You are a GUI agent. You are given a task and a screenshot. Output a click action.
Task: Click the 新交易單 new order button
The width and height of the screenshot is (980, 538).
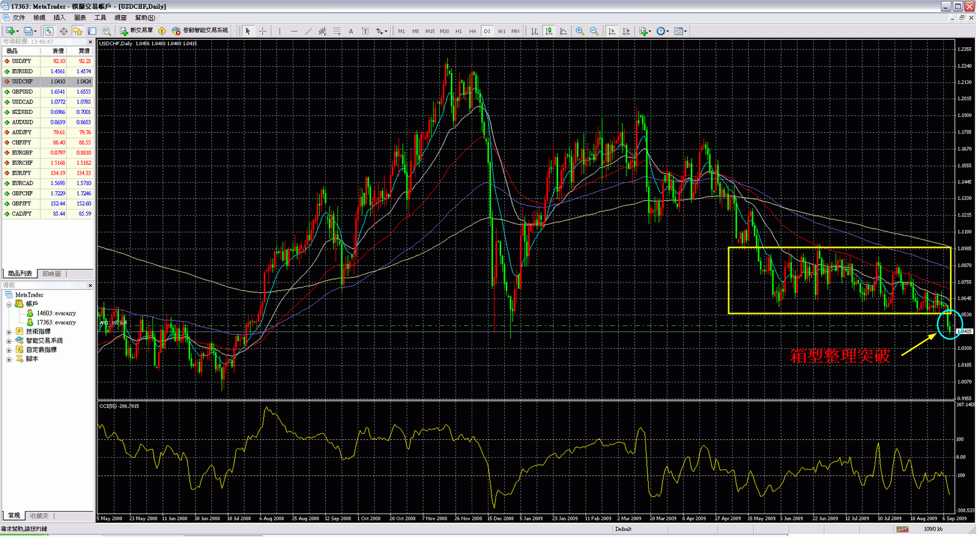coord(137,31)
